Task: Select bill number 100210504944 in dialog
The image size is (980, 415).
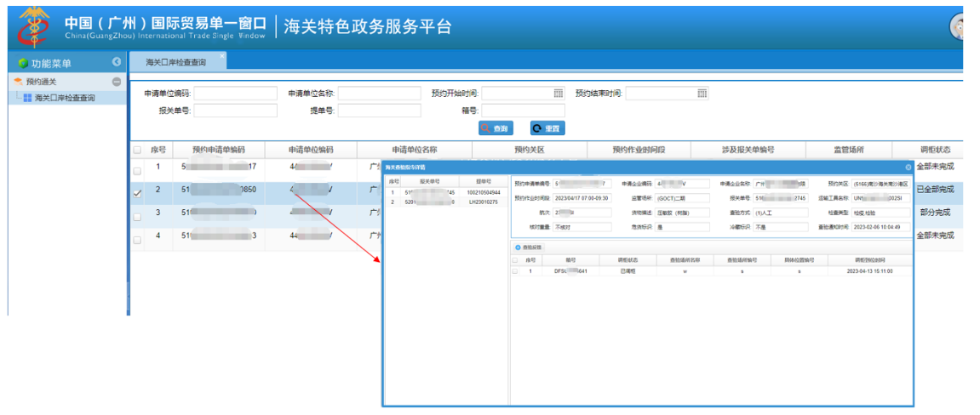Action: pyautogui.click(x=484, y=193)
